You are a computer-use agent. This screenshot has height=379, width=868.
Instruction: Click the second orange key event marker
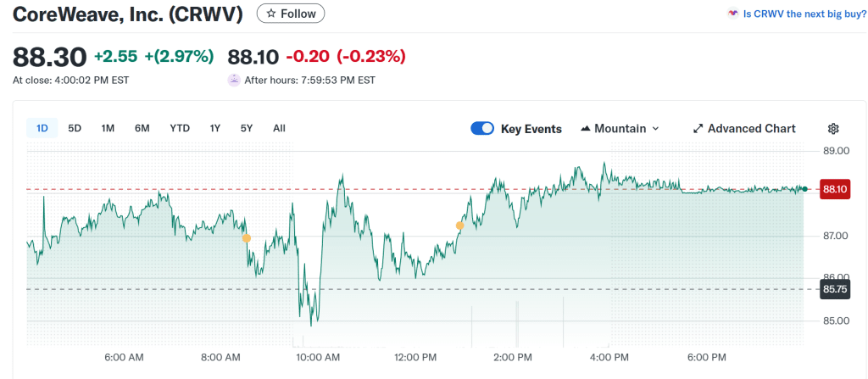tap(459, 226)
